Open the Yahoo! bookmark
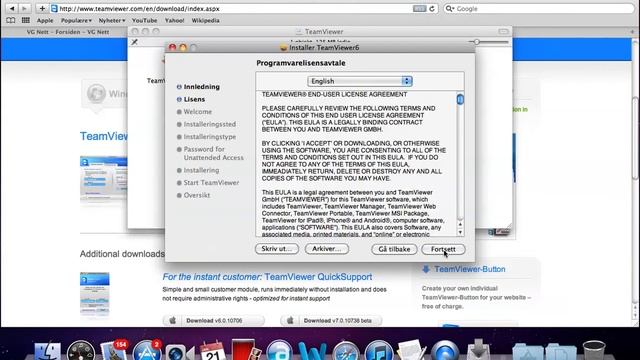 tap(174, 20)
